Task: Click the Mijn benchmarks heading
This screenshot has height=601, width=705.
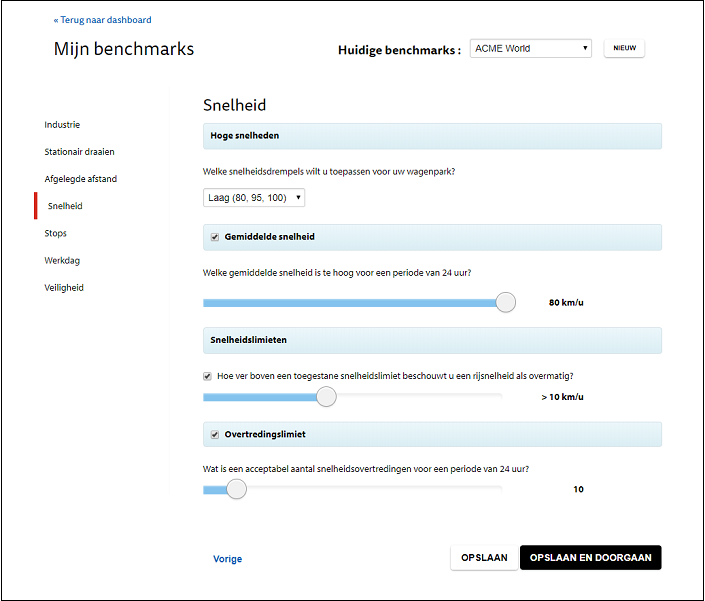Action: point(124,49)
